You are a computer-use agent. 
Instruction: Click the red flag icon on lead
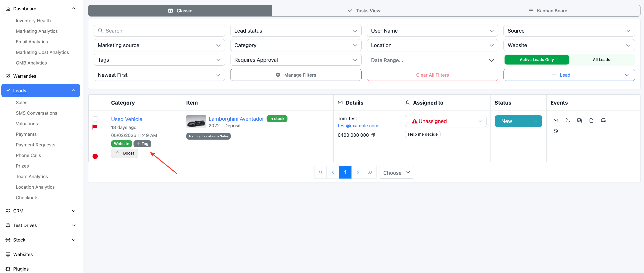point(95,127)
